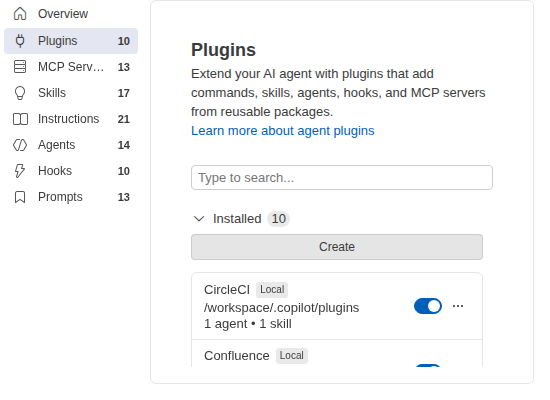Image resolution: width=550 pixels, height=400 pixels.
Task: Focus the Type to search field
Action: [x=342, y=178]
